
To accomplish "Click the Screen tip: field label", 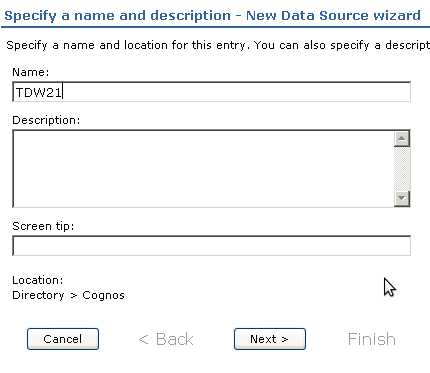I will [x=43, y=226].
